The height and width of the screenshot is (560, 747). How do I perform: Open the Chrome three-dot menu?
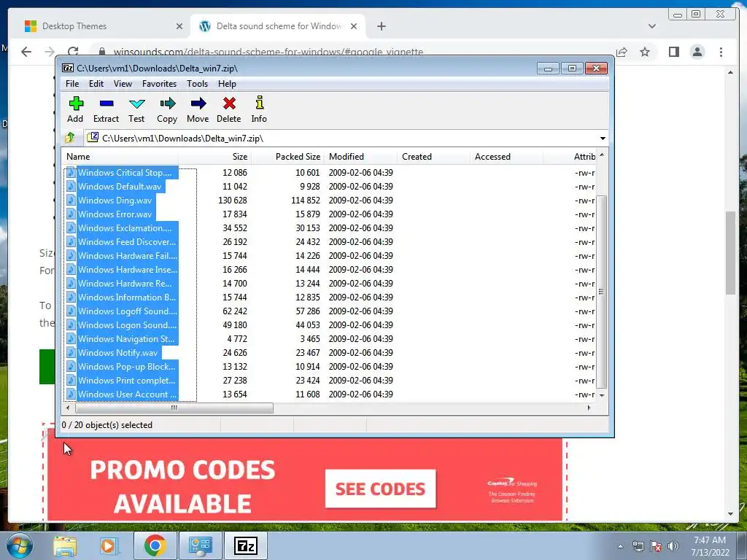coord(721,52)
